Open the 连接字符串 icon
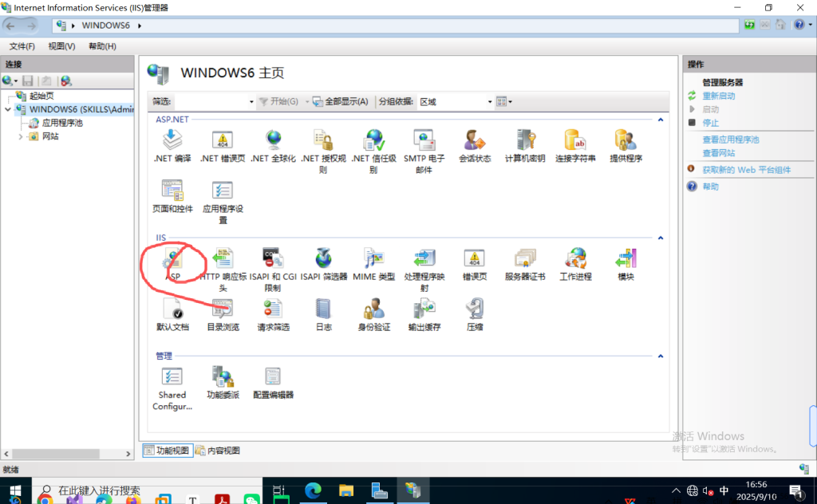Screen dimensions: 817x504 click(575, 144)
